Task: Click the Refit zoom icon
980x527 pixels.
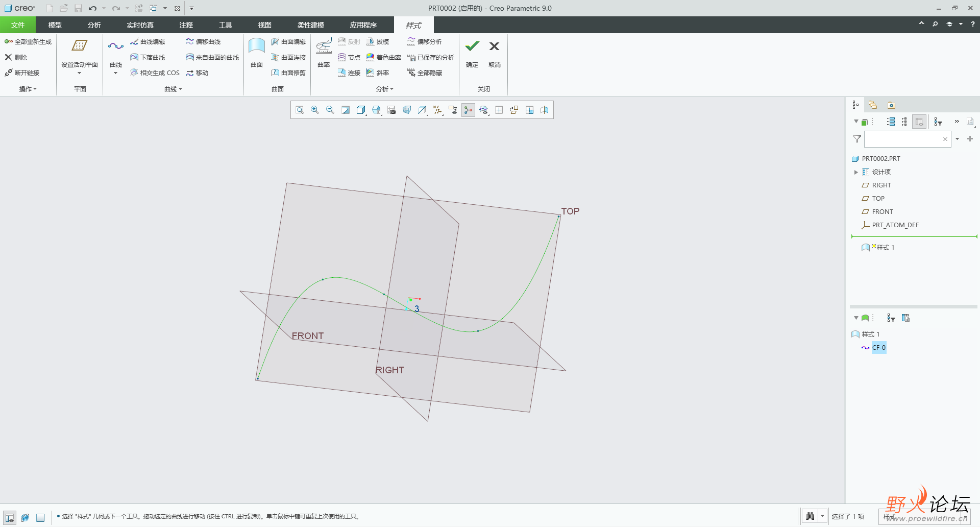Action: pyautogui.click(x=300, y=110)
